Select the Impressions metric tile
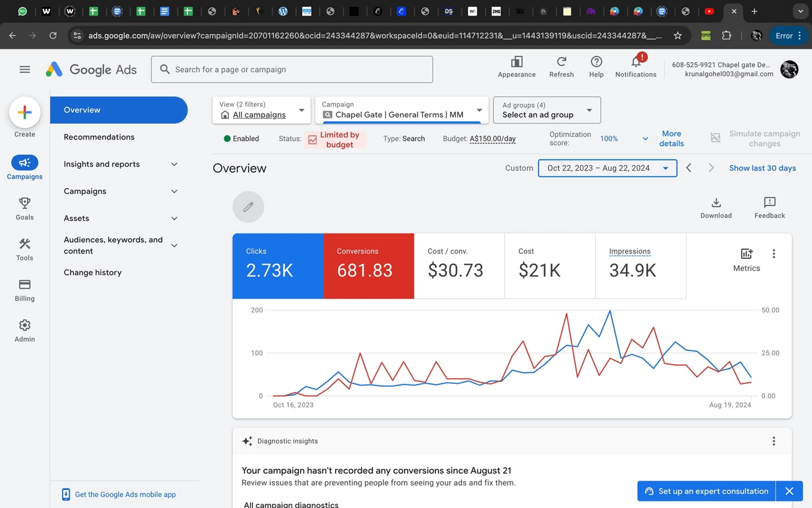The width and height of the screenshot is (812, 508). pyautogui.click(x=640, y=266)
